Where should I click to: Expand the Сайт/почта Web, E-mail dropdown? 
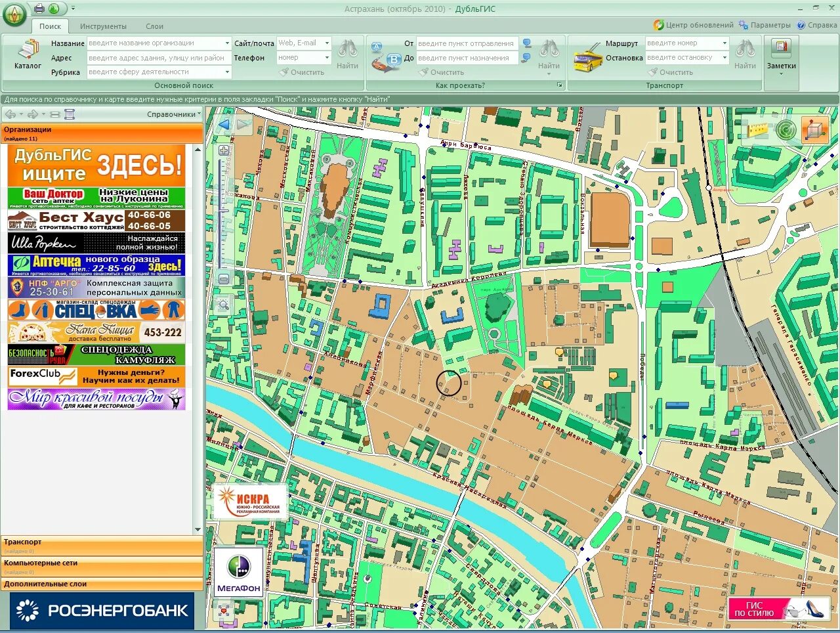(327, 43)
